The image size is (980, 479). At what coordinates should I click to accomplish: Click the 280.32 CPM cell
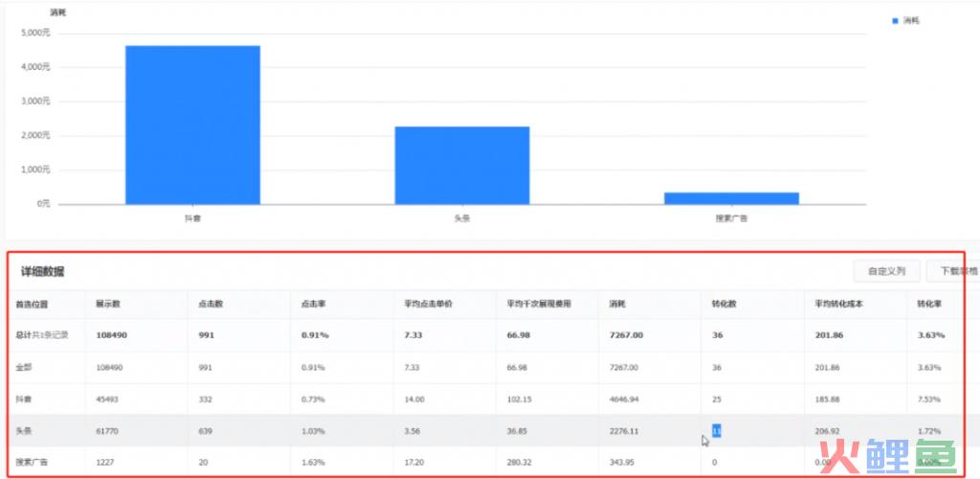[x=520, y=463]
